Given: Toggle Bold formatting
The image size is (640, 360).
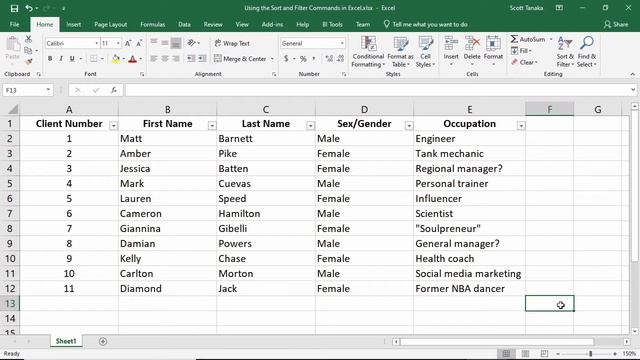Looking at the screenshot, I should (x=50, y=59).
